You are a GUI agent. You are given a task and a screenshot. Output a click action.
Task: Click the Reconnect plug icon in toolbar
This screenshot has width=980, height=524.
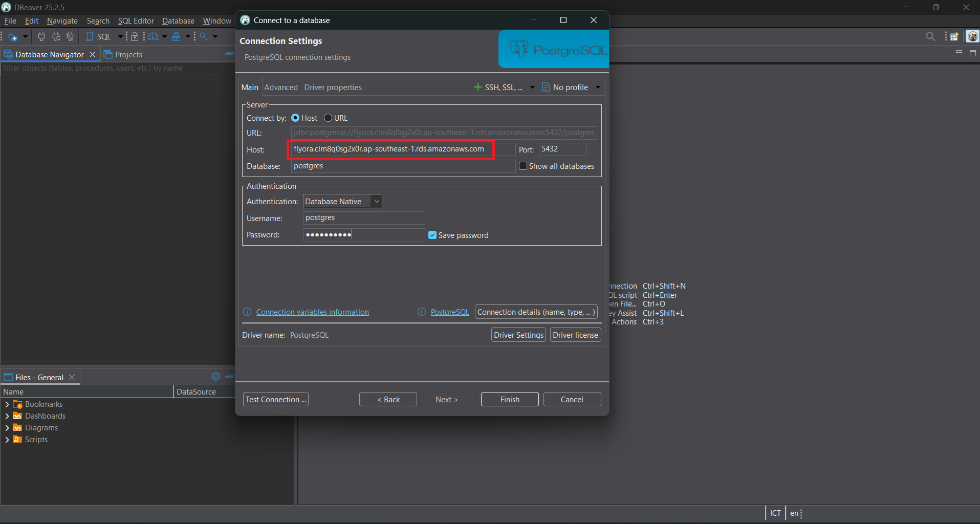pyautogui.click(x=56, y=36)
